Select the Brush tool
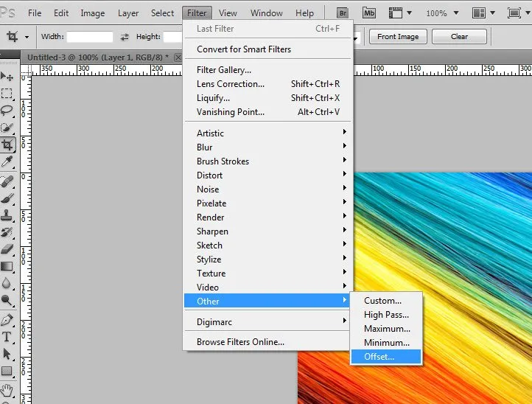 (x=7, y=198)
